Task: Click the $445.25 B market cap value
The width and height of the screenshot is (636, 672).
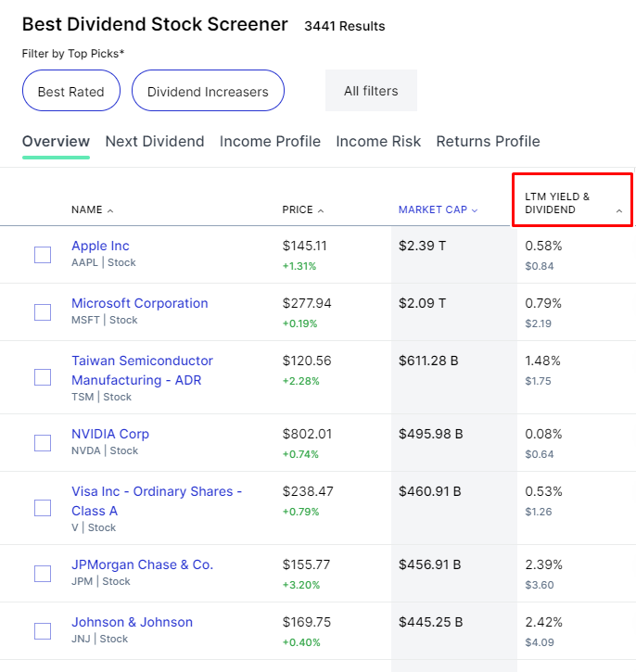Action: point(431,622)
